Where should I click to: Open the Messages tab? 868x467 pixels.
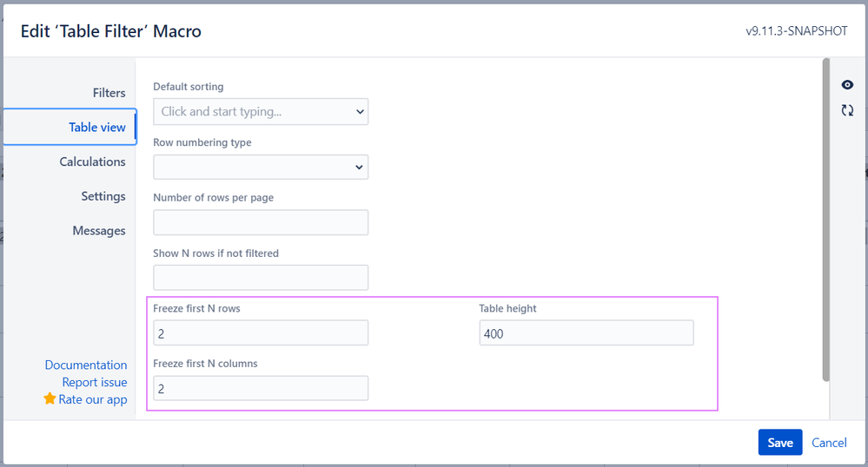click(x=99, y=231)
